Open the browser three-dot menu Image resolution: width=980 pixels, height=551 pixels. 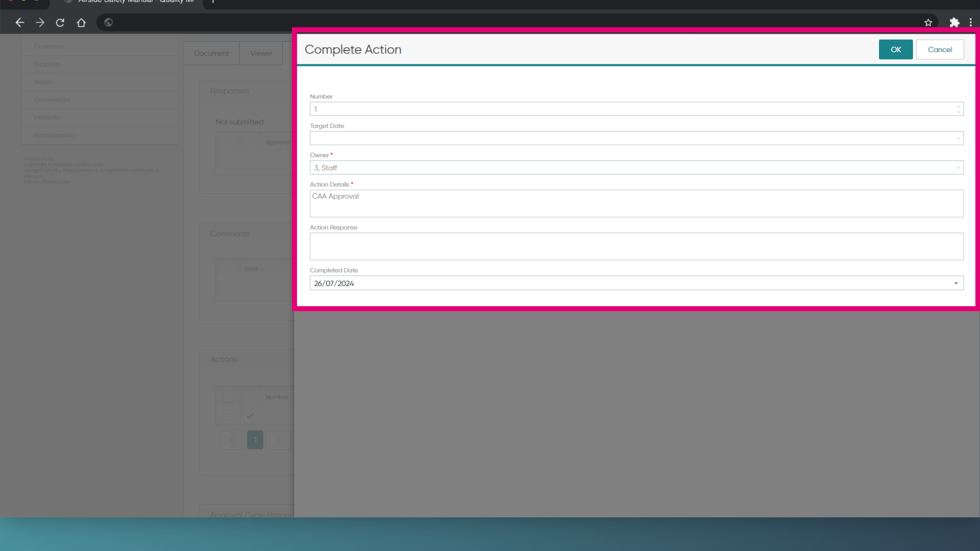tap(970, 22)
